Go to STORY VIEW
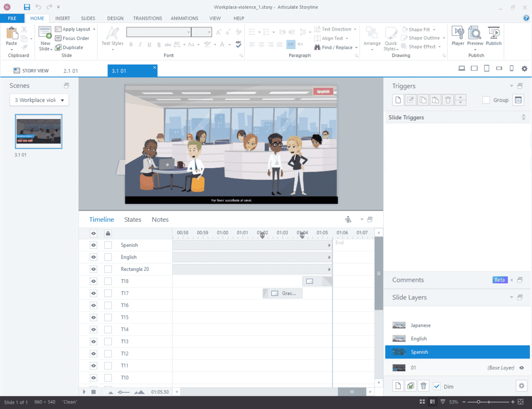 (x=31, y=71)
